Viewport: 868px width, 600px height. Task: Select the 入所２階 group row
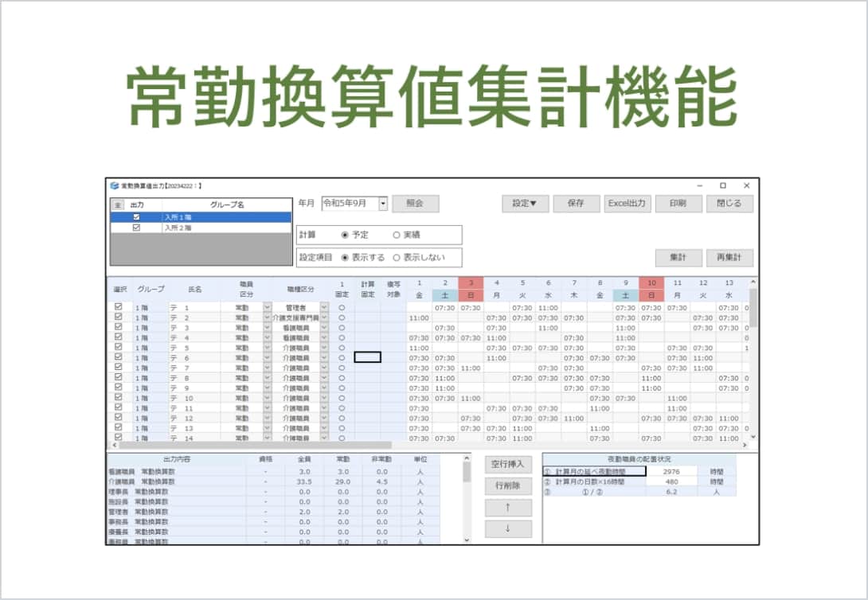point(201,228)
